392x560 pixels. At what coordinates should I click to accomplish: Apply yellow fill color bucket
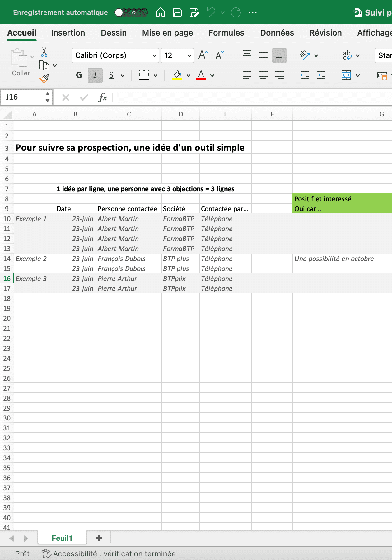pos(177,75)
